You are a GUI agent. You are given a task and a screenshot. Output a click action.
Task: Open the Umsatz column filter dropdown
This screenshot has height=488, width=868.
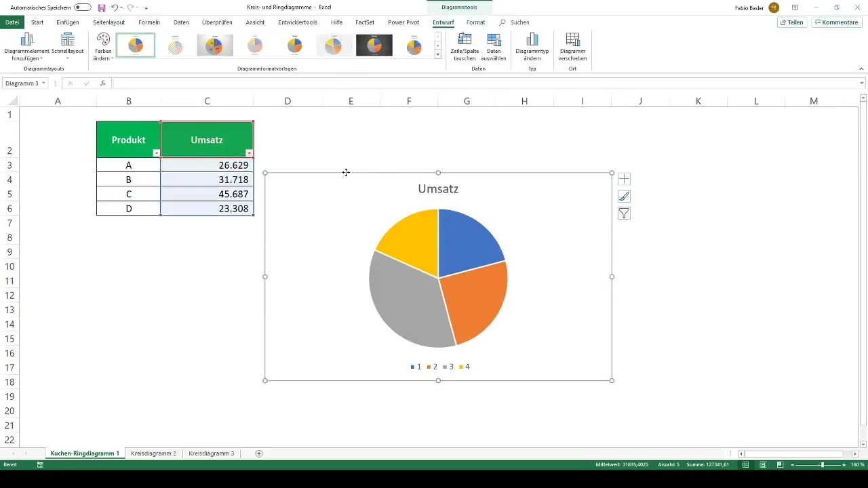click(249, 153)
